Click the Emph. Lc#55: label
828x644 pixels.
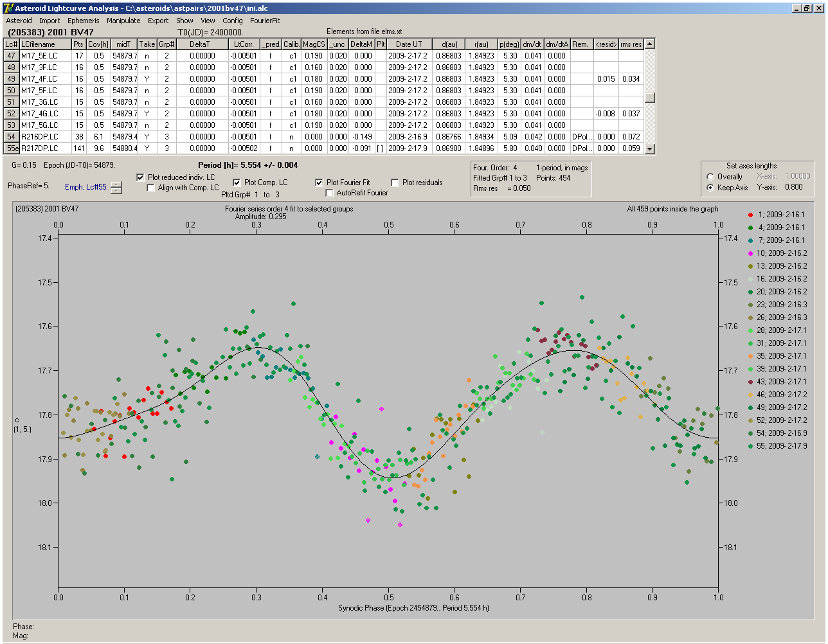point(86,188)
